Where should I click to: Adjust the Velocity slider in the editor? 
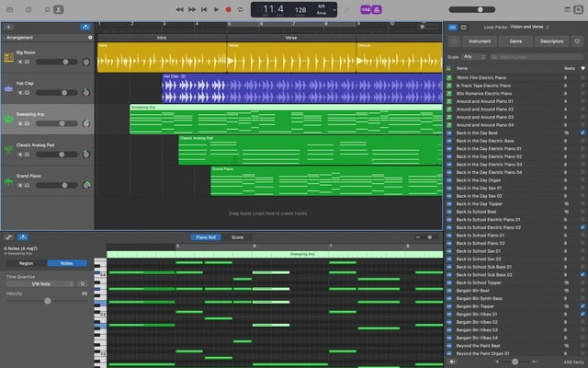click(46, 301)
